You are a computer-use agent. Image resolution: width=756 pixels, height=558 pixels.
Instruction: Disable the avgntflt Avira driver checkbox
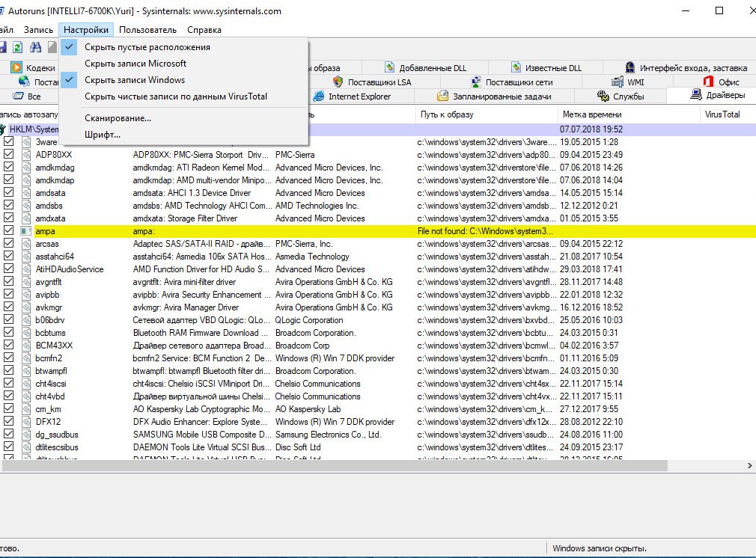point(8,281)
